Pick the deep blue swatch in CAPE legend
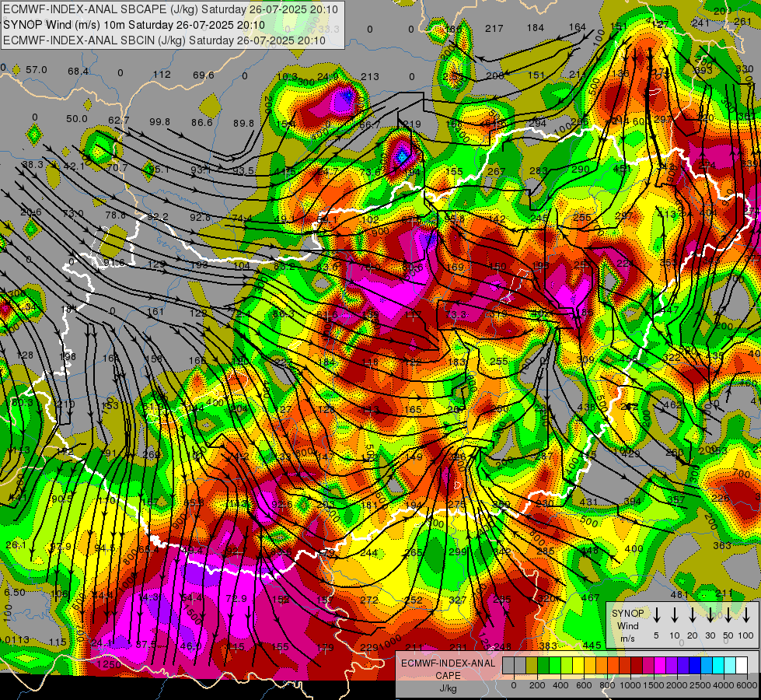Screen dimensions: 761x700 click(695, 665)
